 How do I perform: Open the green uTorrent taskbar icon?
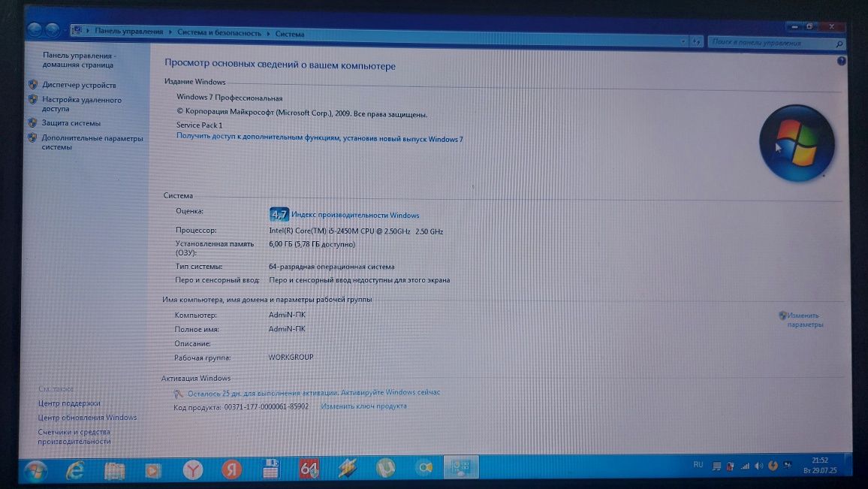pos(386,469)
